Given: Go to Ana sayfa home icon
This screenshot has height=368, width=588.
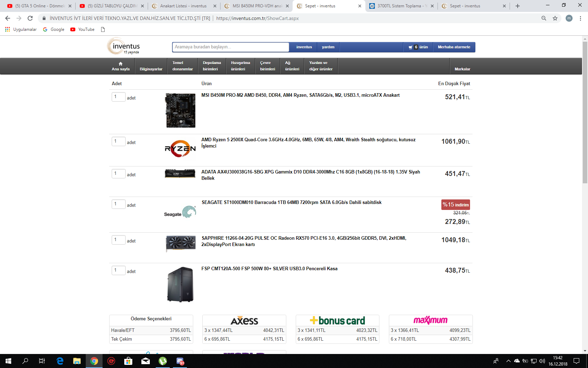Looking at the screenshot, I should coord(120,66).
